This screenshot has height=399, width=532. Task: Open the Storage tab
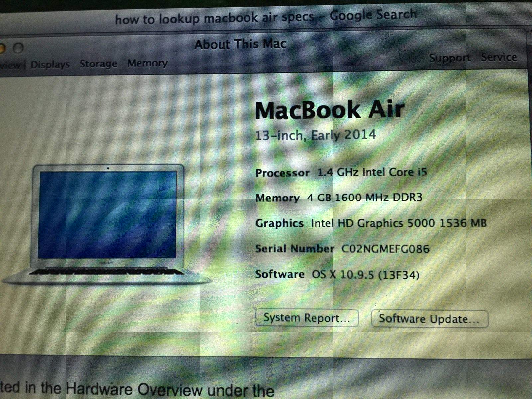98,64
